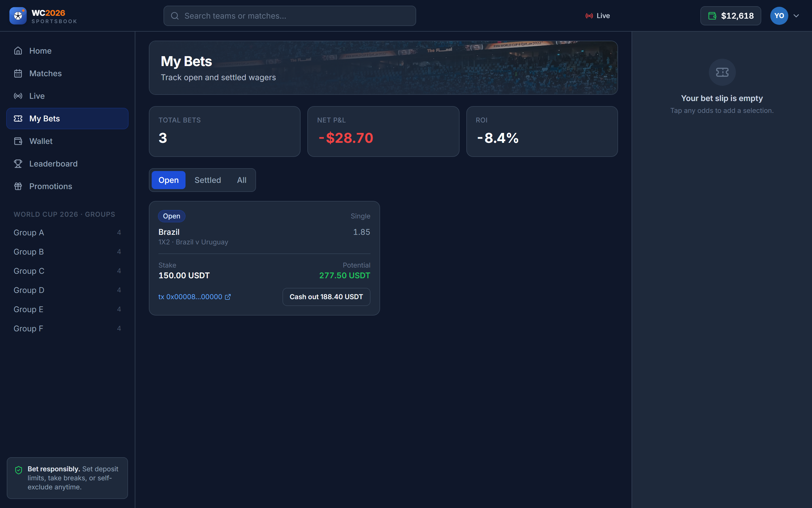Click 'Your bet slip is empty' text

(x=722, y=98)
